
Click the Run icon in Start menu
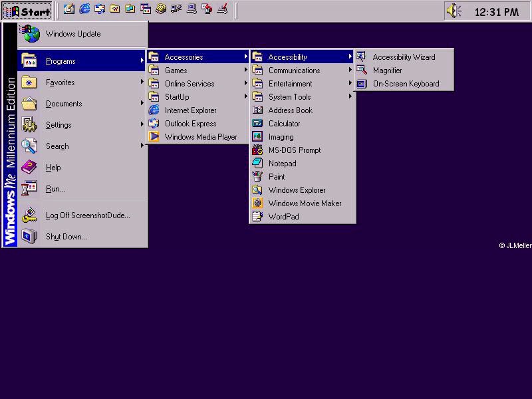[x=29, y=188]
